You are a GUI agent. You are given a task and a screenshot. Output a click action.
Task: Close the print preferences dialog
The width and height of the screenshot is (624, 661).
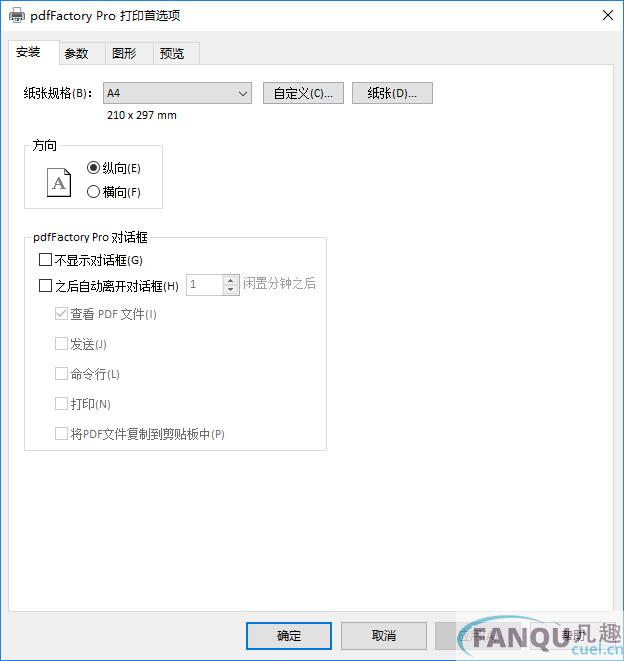pyautogui.click(x=608, y=16)
